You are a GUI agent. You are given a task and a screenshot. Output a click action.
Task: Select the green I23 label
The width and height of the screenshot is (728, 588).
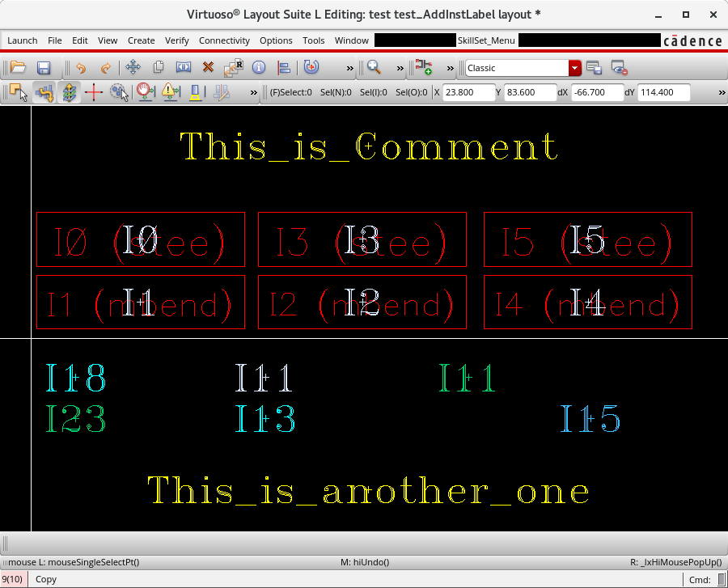pos(76,418)
